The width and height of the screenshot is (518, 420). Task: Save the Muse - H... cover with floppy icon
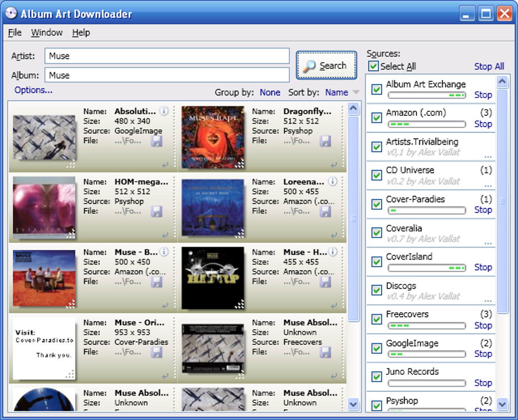click(x=326, y=282)
